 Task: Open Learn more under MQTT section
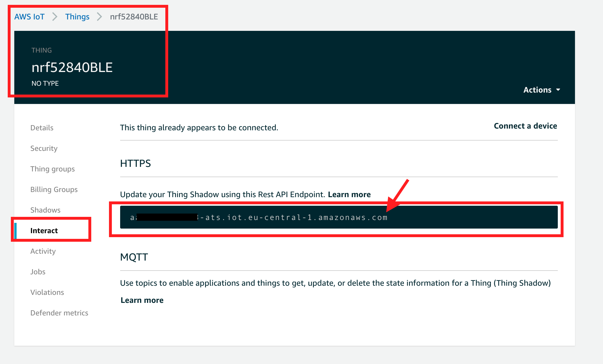(x=142, y=300)
